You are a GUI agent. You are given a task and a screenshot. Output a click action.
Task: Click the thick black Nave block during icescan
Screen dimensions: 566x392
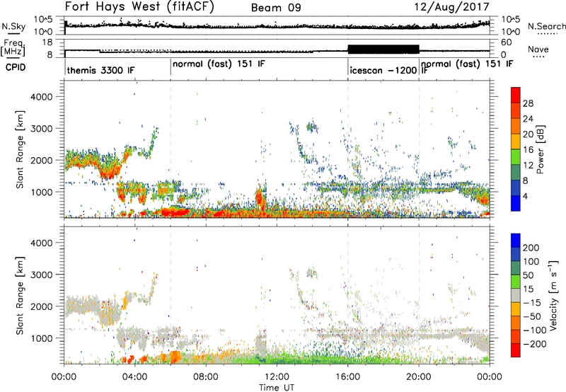click(x=383, y=50)
